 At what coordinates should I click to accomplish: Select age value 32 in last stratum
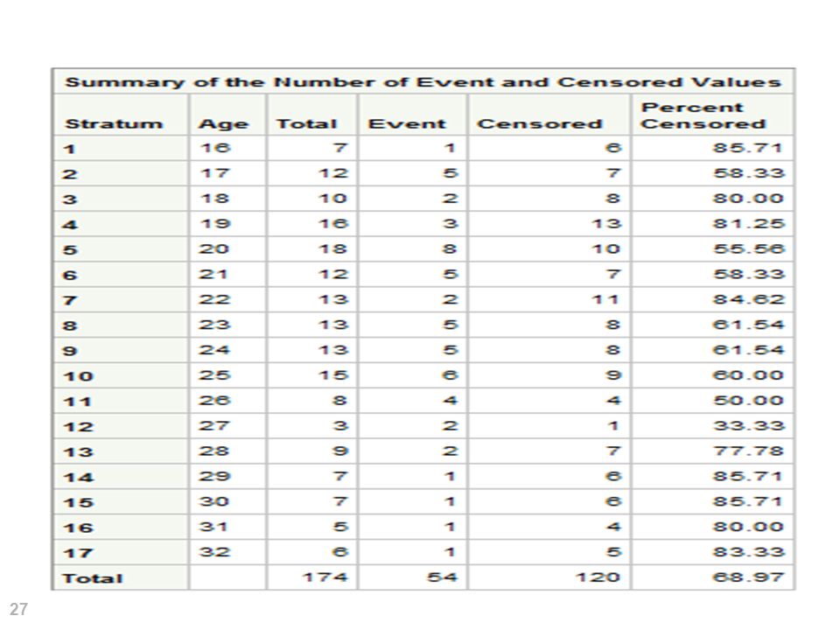[x=214, y=551]
